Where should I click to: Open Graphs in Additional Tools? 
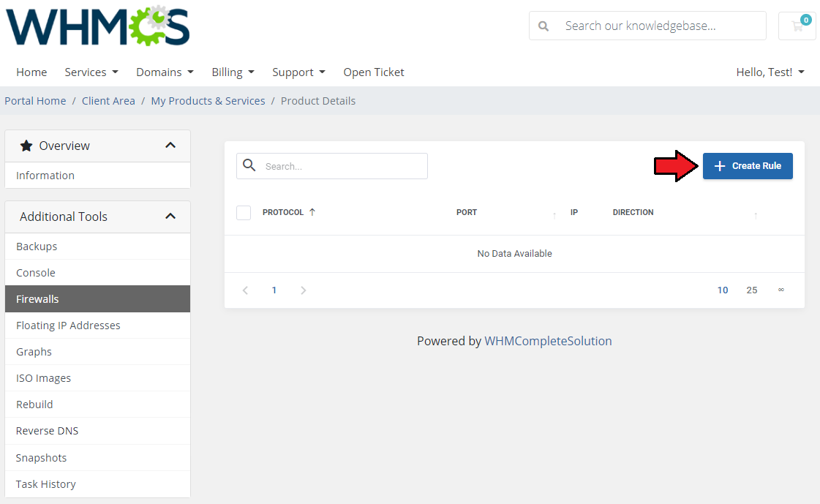[x=98, y=352]
